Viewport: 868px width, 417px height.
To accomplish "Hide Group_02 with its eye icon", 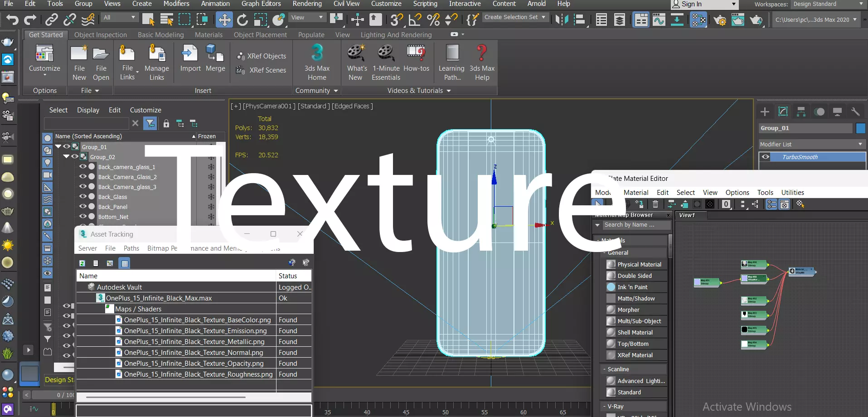I will 75,156.
